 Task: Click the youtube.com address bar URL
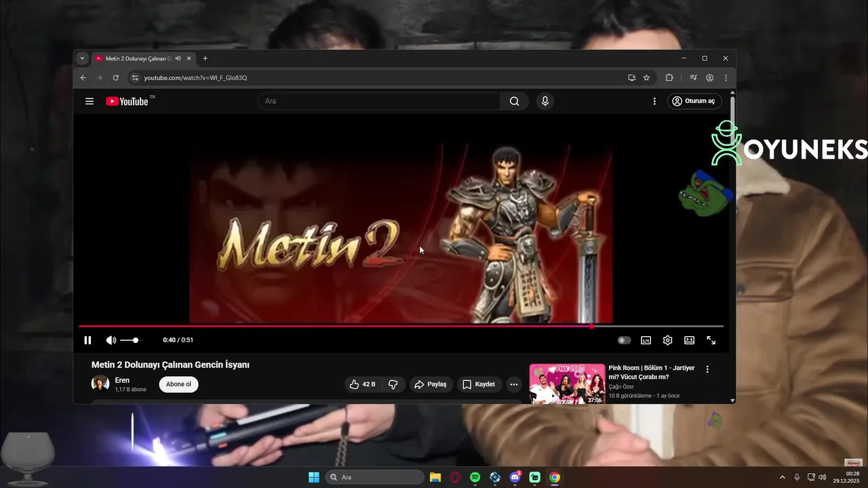[195, 78]
